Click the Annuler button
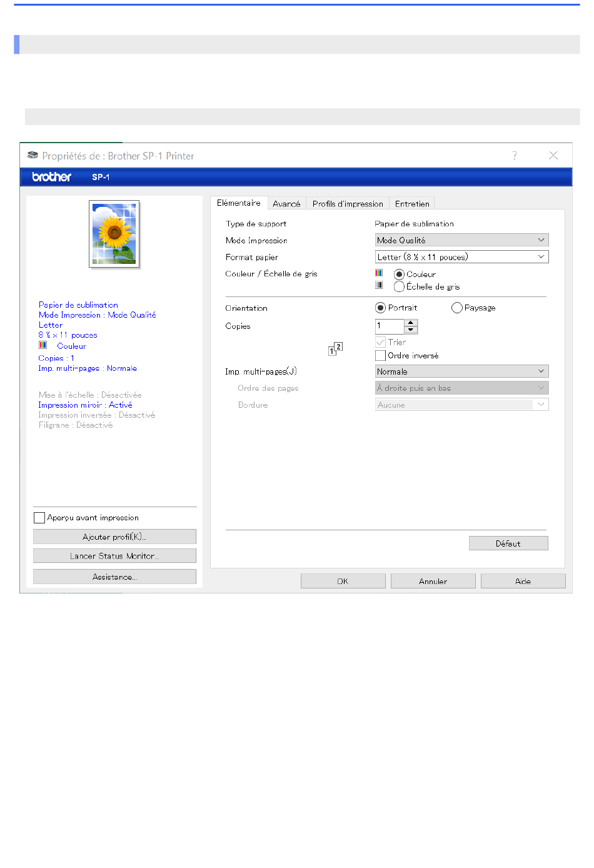Screen dimensions: 594x868 [433, 581]
